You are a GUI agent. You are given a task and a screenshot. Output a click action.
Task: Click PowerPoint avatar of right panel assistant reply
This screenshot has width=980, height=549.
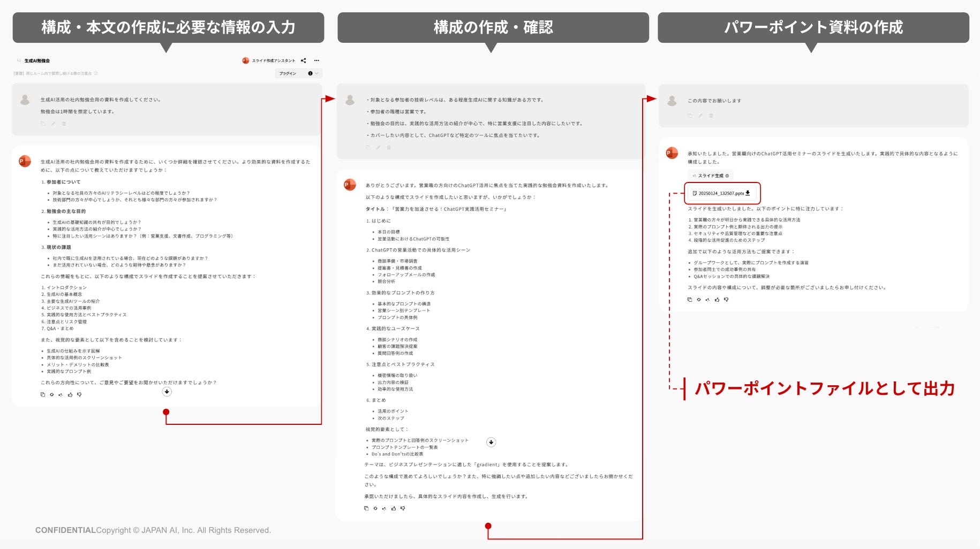(672, 154)
